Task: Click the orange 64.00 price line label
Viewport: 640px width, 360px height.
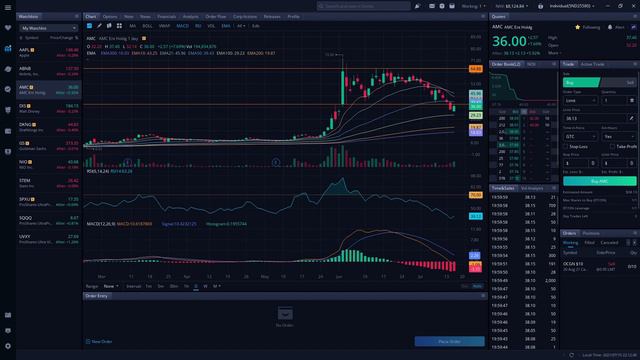Action: [476, 69]
